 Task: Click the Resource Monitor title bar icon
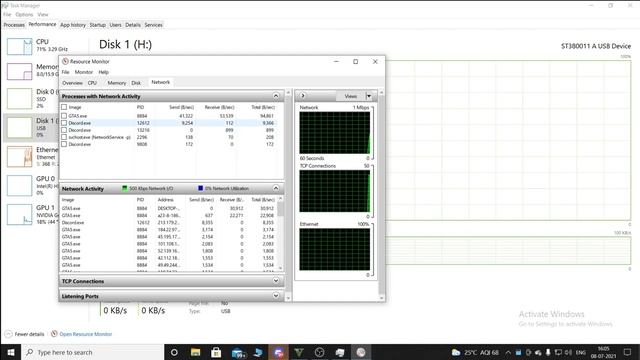coord(65,62)
